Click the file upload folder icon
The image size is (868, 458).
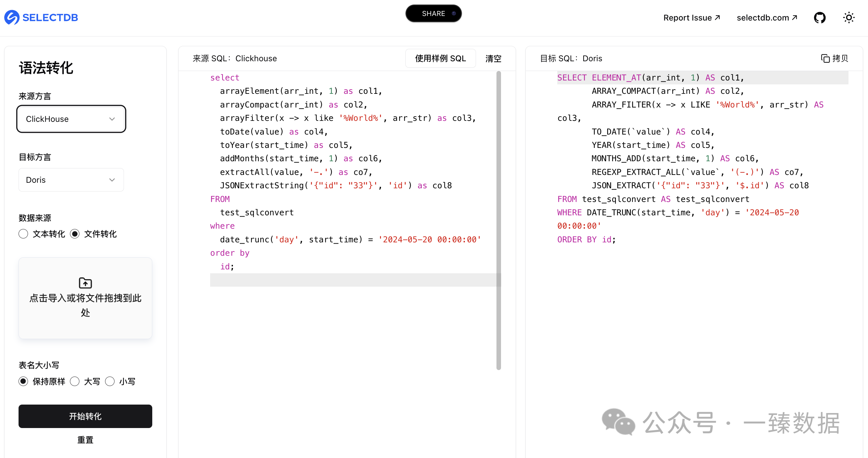click(85, 283)
